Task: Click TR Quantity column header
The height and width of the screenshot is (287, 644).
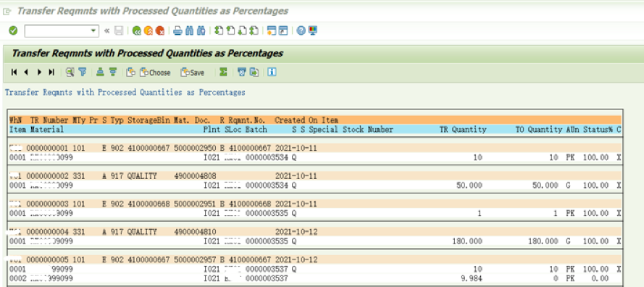Action: 463,130
